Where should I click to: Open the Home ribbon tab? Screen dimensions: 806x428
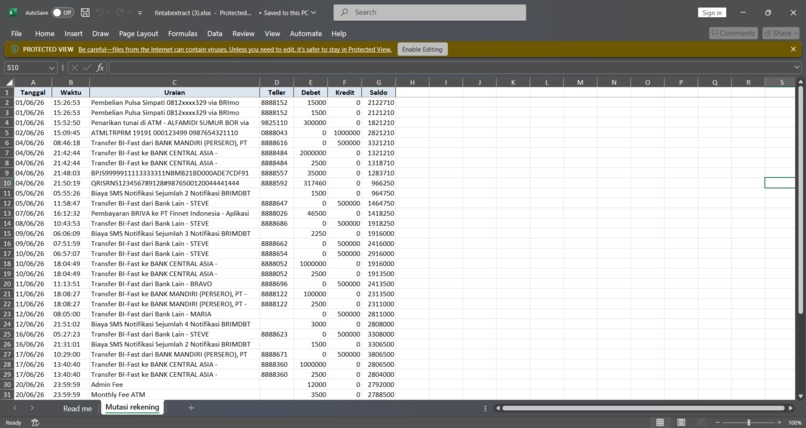[45, 33]
